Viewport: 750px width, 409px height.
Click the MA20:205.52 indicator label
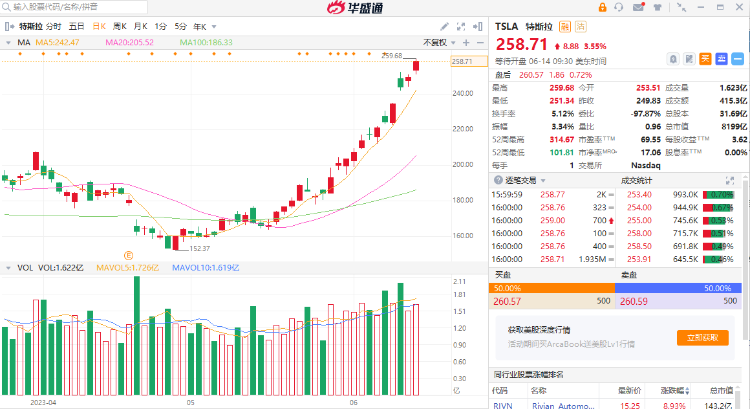[x=130, y=43]
